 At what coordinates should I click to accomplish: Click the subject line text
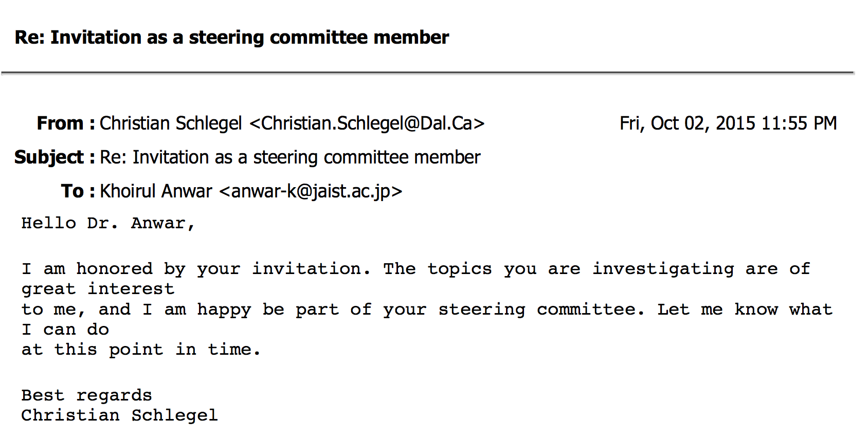click(290, 157)
